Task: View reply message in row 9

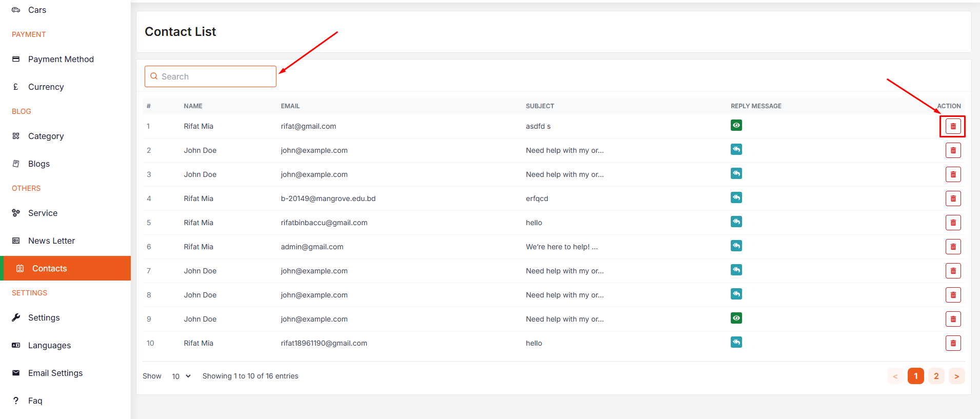Action: pyautogui.click(x=736, y=318)
